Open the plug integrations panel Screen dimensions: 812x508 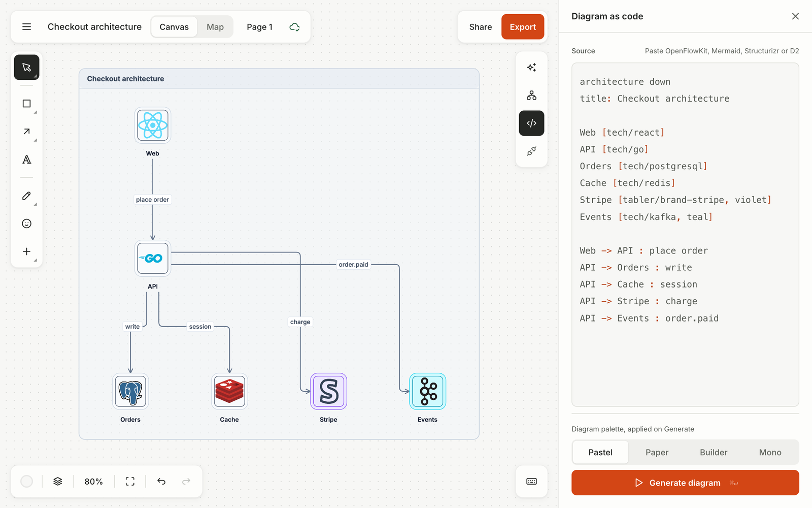coord(531,151)
